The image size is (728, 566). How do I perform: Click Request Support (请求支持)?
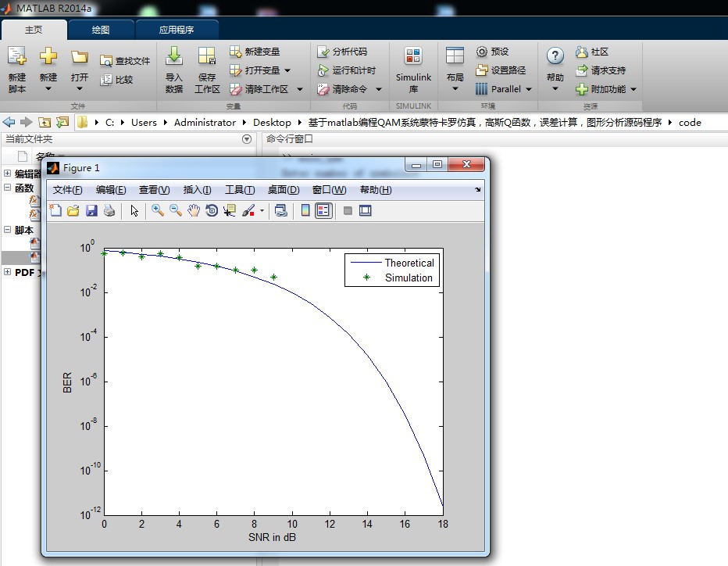pos(601,70)
